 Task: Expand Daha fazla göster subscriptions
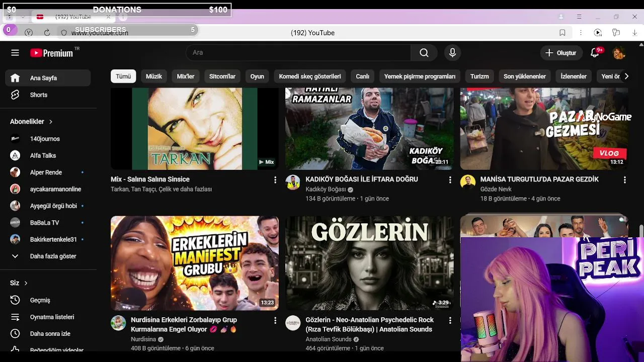[48, 256]
